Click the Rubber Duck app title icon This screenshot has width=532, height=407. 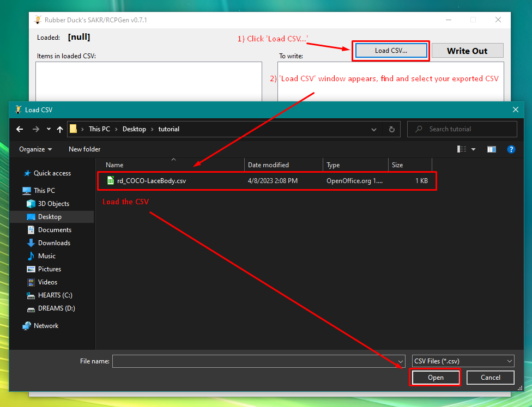coord(38,20)
